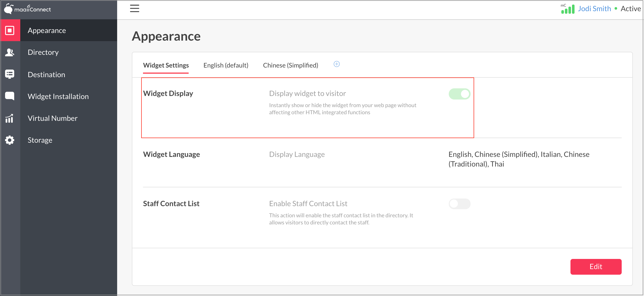Click the Appearance sidebar icon
Image resolution: width=644 pixels, height=296 pixels.
coord(10,30)
